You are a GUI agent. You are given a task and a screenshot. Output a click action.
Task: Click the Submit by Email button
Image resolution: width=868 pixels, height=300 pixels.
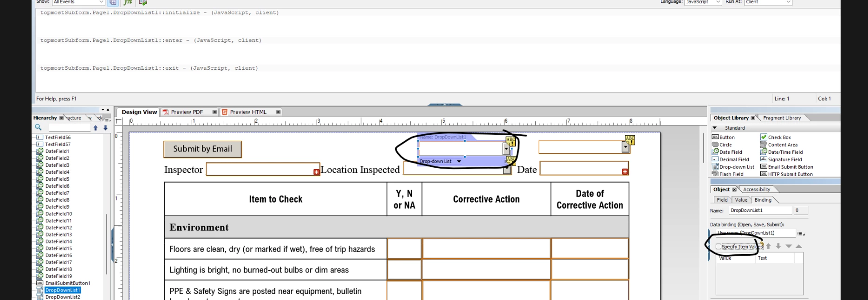[x=202, y=149]
